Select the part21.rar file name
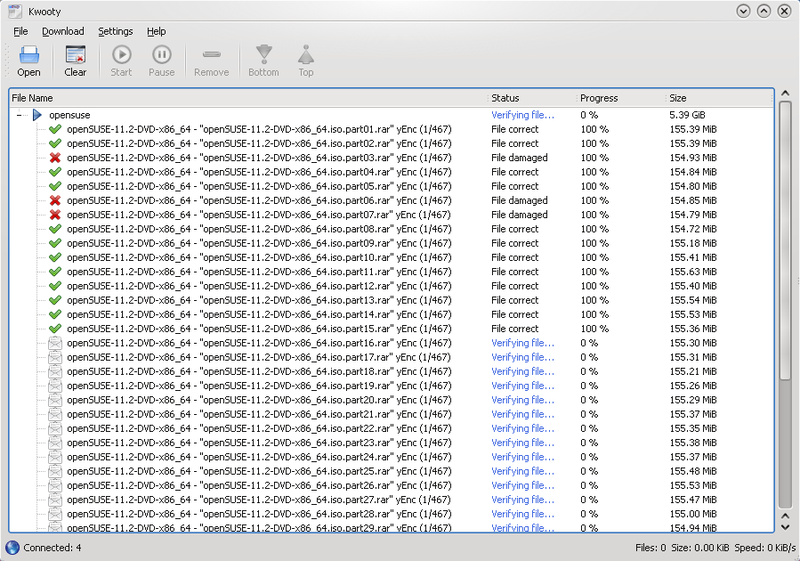Image resolution: width=800 pixels, height=561 pixels. (259, 415)
